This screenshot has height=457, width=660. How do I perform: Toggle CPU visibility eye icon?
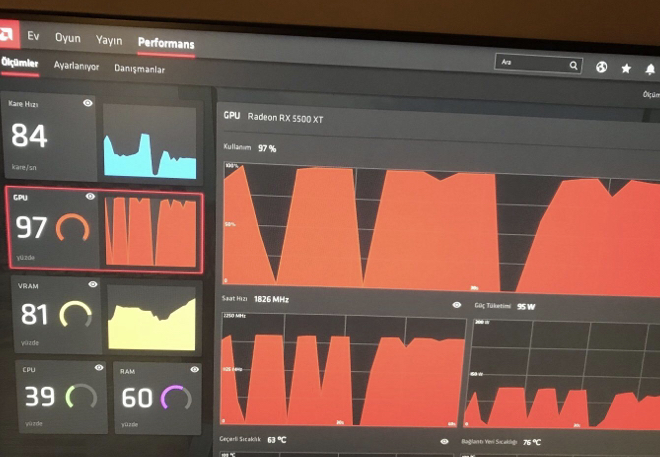[99, 367]
